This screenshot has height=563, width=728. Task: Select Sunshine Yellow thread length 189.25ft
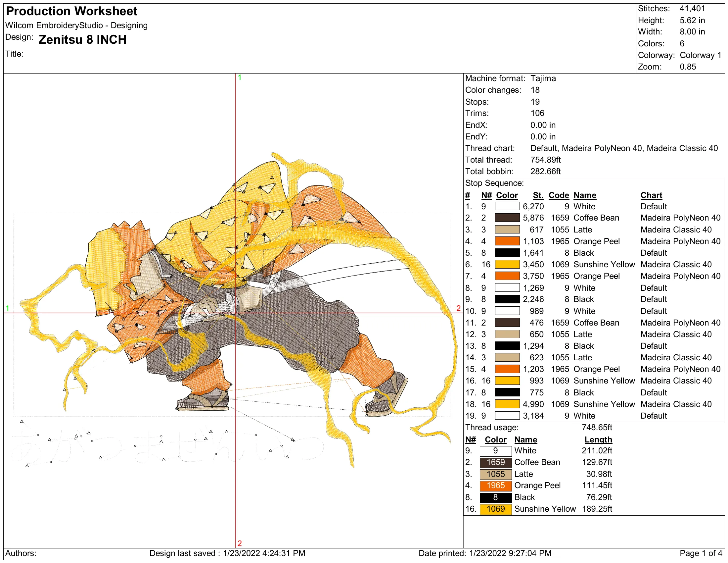point(597,509)
